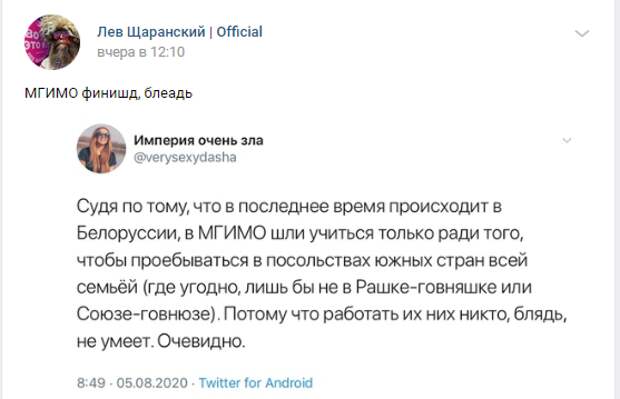
Task: Click tweet date 05.08.2020
Action: pos(152,383)
